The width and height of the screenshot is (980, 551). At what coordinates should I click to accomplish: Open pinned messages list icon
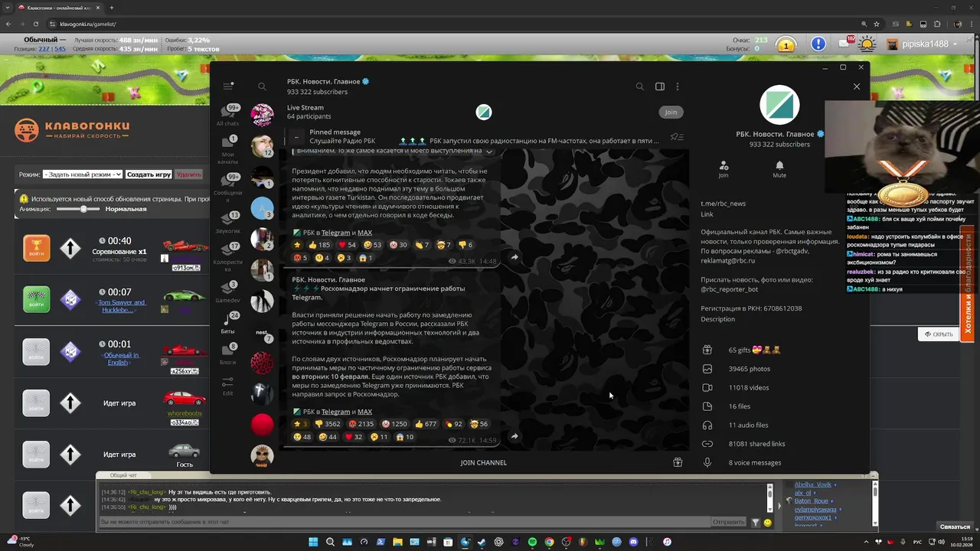(x=677, y=136)
